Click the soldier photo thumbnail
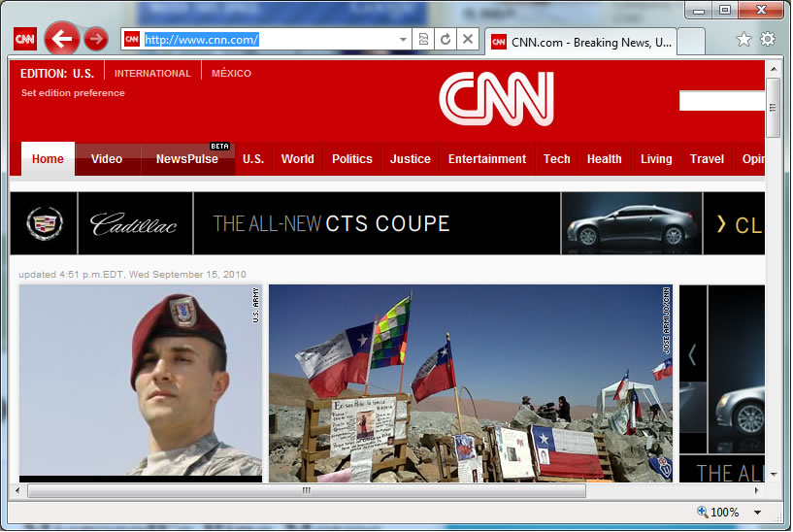Viewport: 793px width, 532px height. click(141, 381)
